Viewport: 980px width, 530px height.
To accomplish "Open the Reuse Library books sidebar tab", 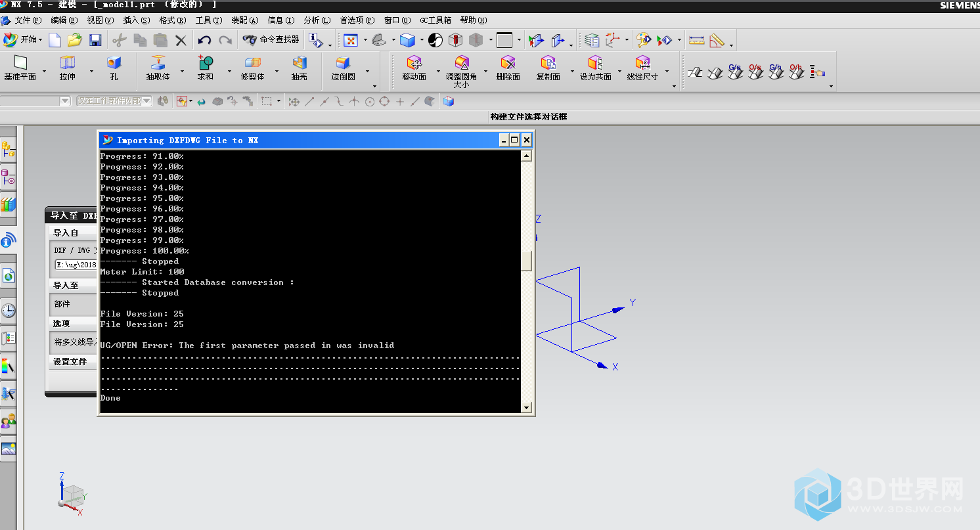I will (x=8, y=205).
